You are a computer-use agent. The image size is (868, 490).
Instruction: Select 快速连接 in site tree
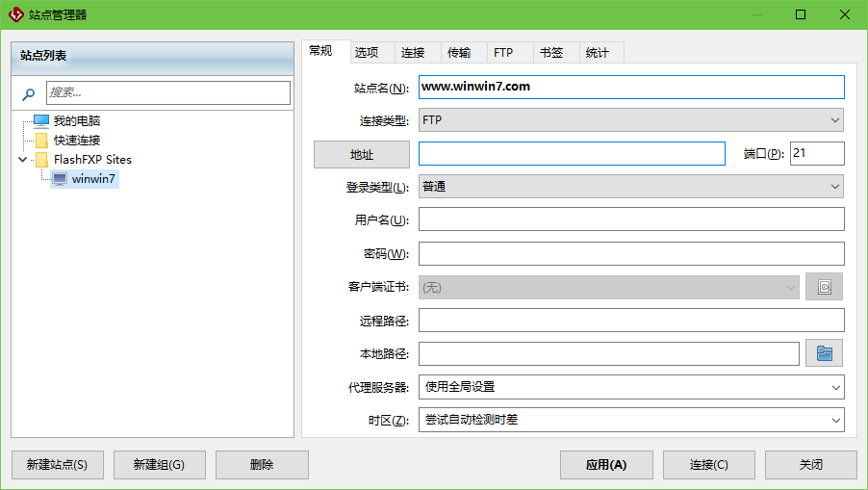coord(77,141)
